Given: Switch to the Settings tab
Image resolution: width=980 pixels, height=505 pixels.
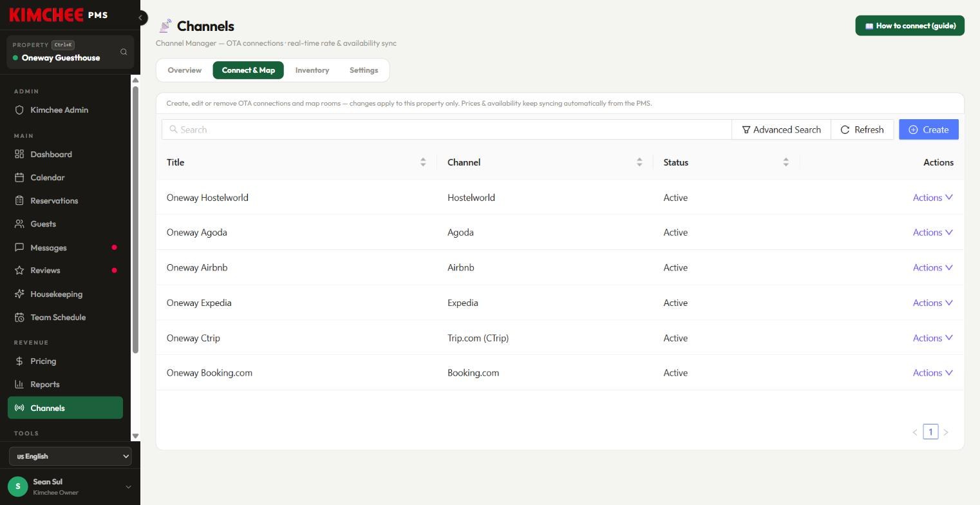Looking at the screenshot, I should [x=364, y=70].
